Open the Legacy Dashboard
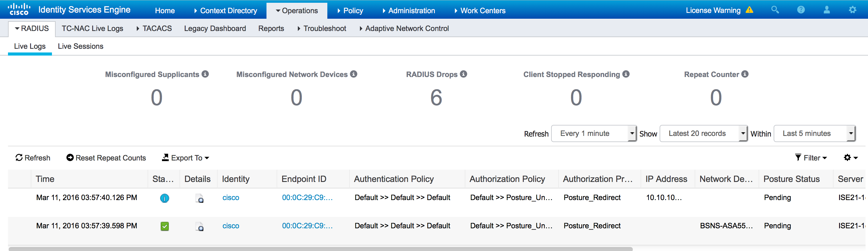The image size is (868, 251). (x=215, y=29)
